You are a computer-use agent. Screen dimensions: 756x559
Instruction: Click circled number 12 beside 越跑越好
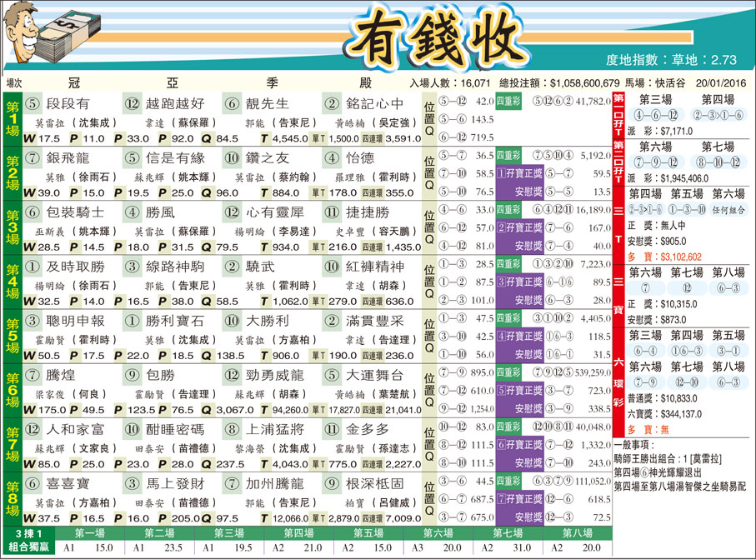coord(132,104)
